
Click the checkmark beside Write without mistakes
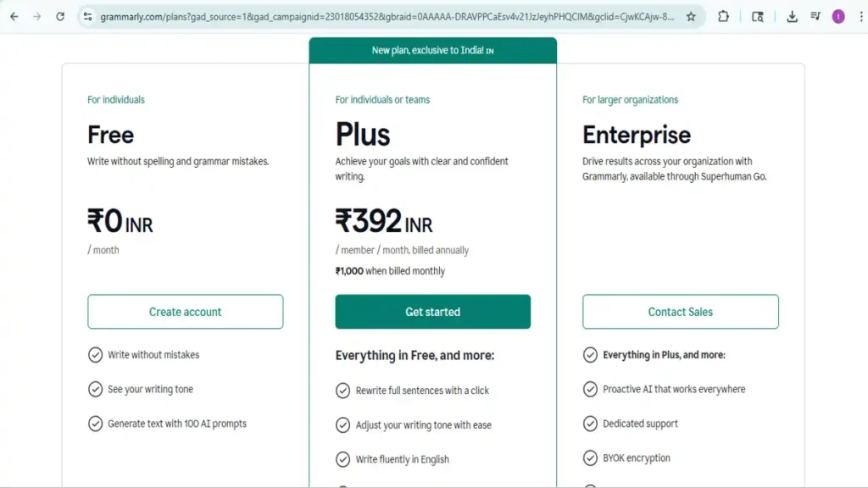[96, 355]
